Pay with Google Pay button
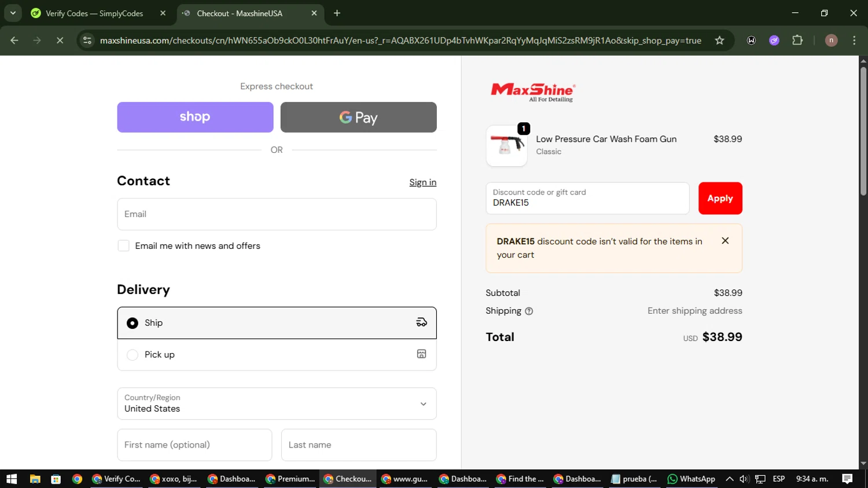 [x=358, y=117]
